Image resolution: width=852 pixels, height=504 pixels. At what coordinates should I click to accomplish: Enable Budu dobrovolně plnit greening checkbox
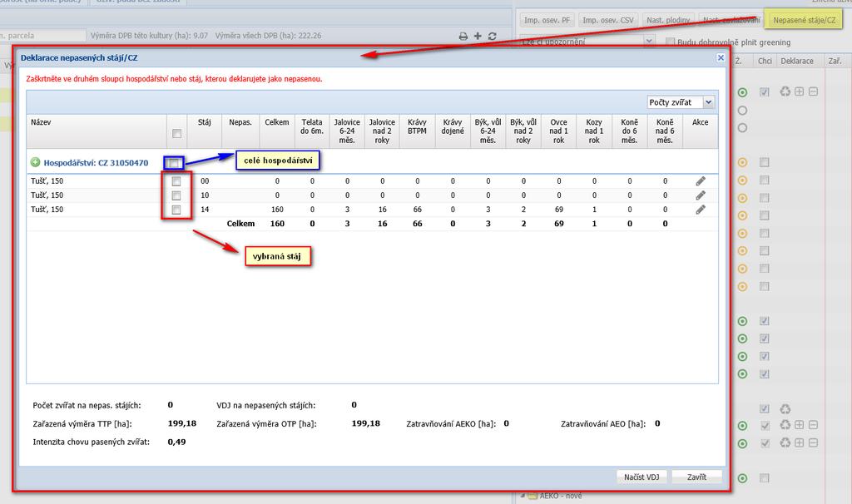click(670, 42)
